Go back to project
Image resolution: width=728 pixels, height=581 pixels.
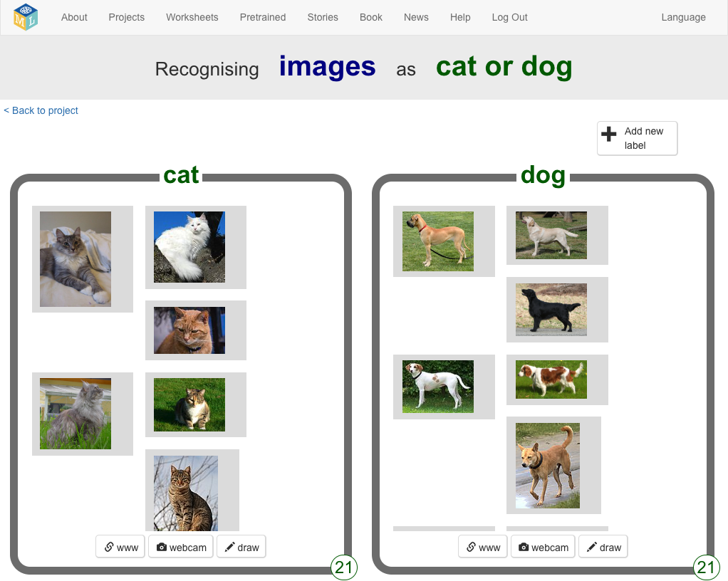click(x=41, y=110)
